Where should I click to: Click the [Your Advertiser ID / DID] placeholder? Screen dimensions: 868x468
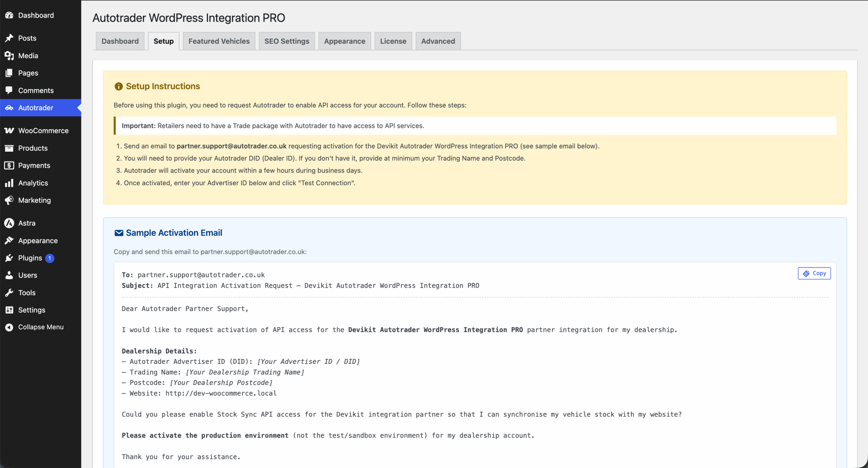click(309, 362)
